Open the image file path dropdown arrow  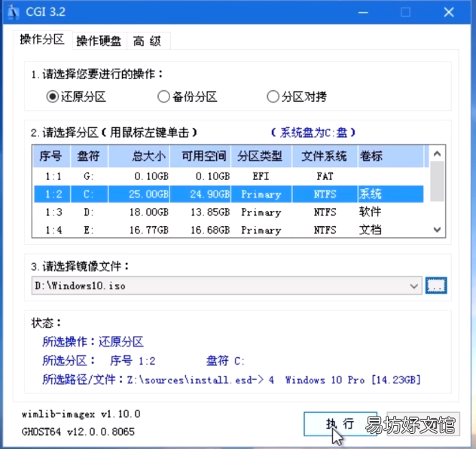413,286
